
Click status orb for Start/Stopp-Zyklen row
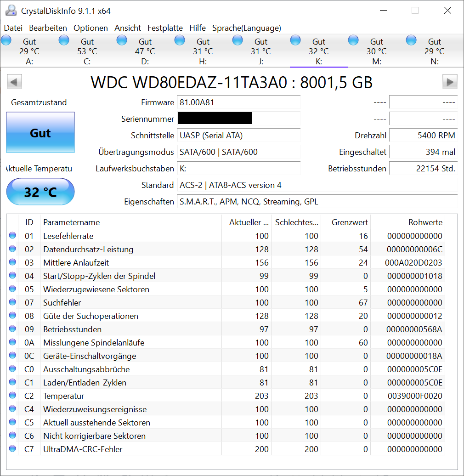point(12,275)
